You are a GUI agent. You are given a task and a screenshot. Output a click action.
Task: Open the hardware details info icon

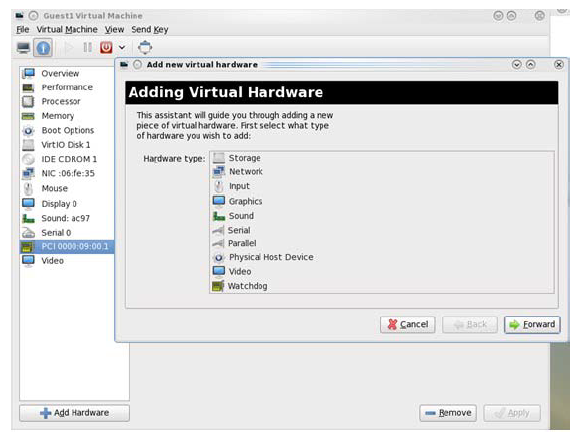43,48
